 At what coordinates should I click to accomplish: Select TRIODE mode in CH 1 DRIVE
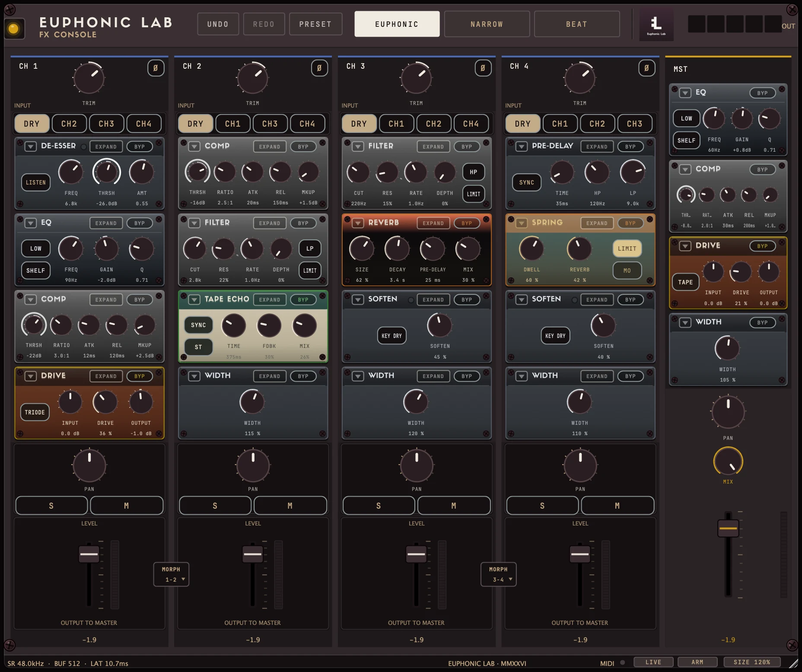pyautogui.click(x=35, y=412)
